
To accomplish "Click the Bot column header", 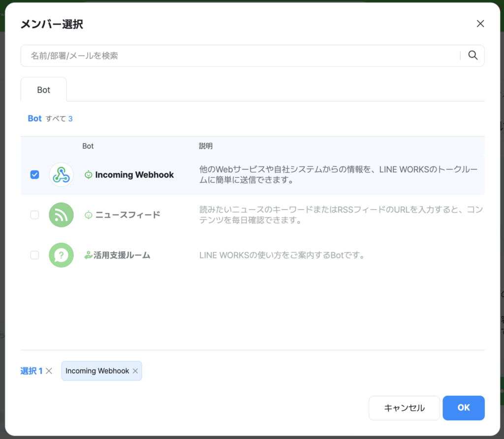I will pyautogui.click(x=88, y=146).
